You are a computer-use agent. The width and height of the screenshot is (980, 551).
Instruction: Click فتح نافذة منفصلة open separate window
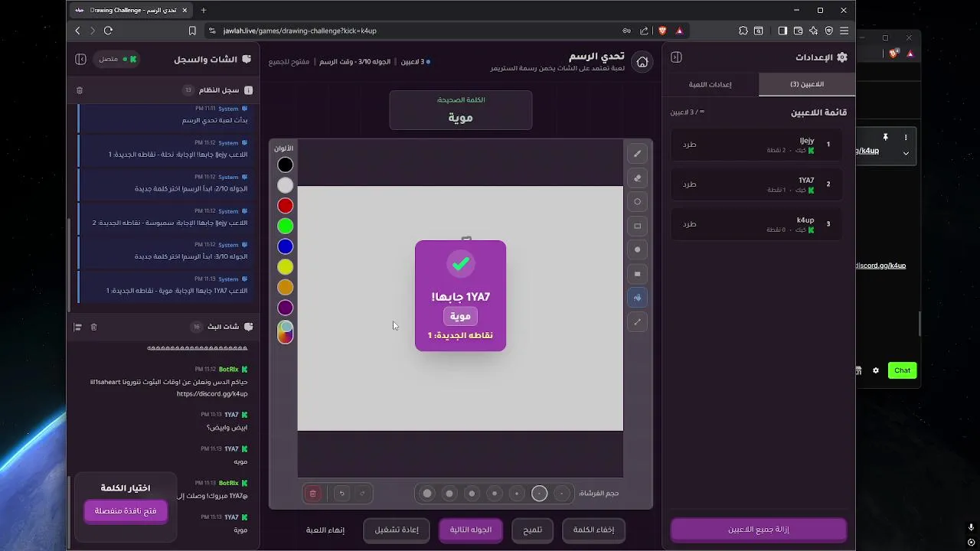tap(126, 511)
